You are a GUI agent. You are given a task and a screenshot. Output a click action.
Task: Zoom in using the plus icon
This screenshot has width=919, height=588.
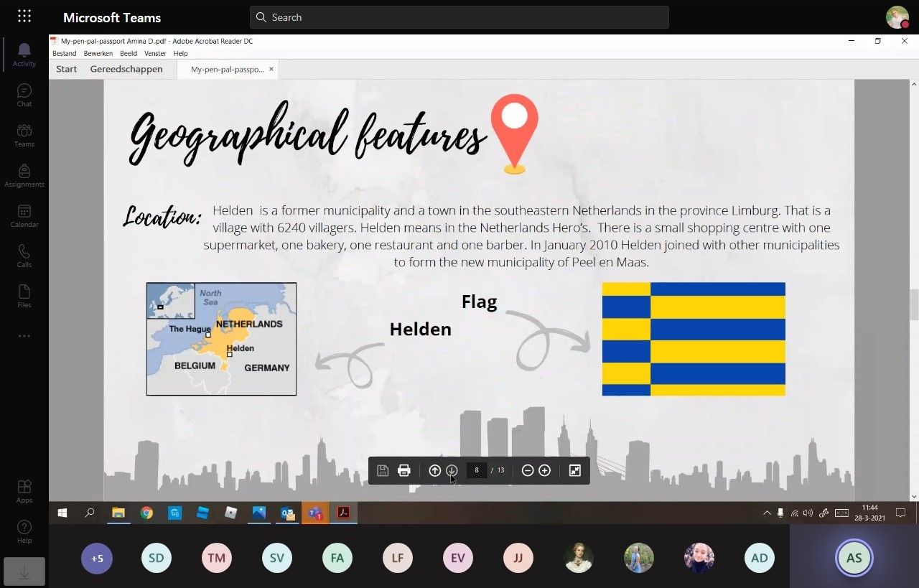pos(545,470)
